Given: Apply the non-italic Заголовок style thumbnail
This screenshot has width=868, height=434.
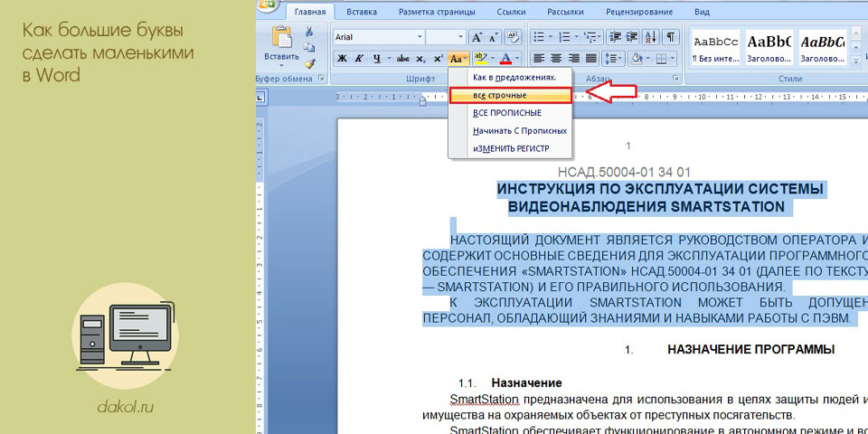Looking at the screenshot, I should [769, 48].
